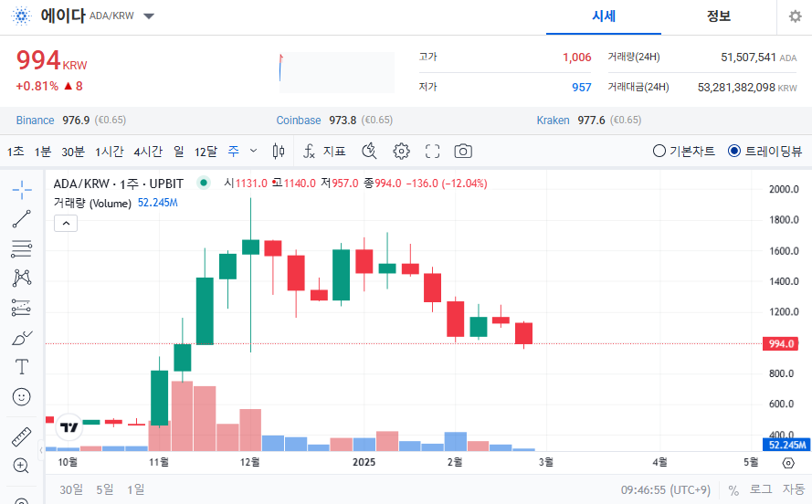Switch to the 시세 tab
Image resolution: width=812 pixels, height=504 pixels.
[x=604, y=16]
